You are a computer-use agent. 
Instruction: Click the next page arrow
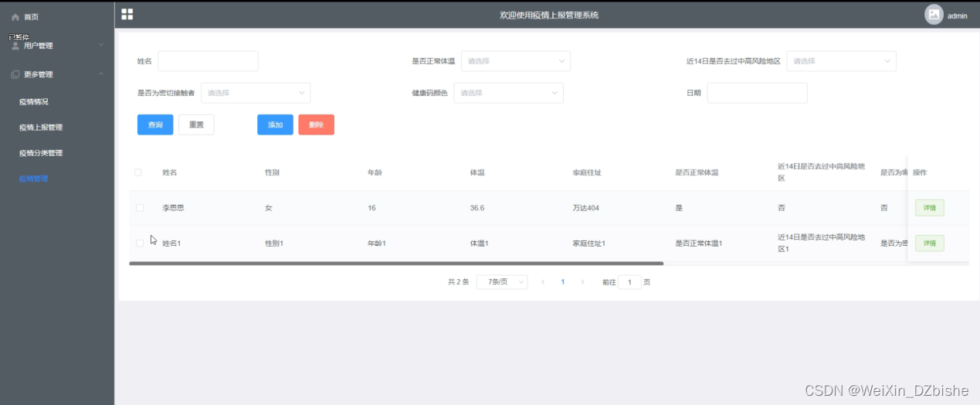pyautogui.click(x=582, y=282)
